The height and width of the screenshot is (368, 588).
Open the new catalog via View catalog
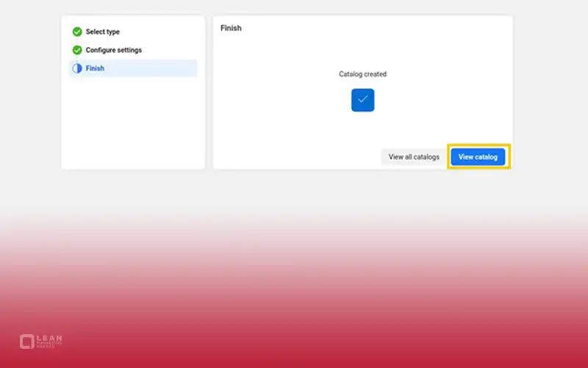(478, 157)
